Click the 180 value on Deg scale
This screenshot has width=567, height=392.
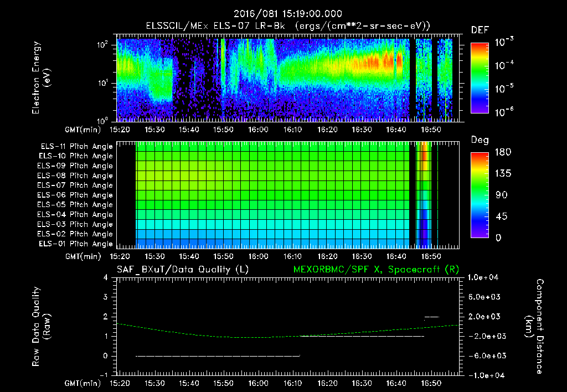click(503, 152)
